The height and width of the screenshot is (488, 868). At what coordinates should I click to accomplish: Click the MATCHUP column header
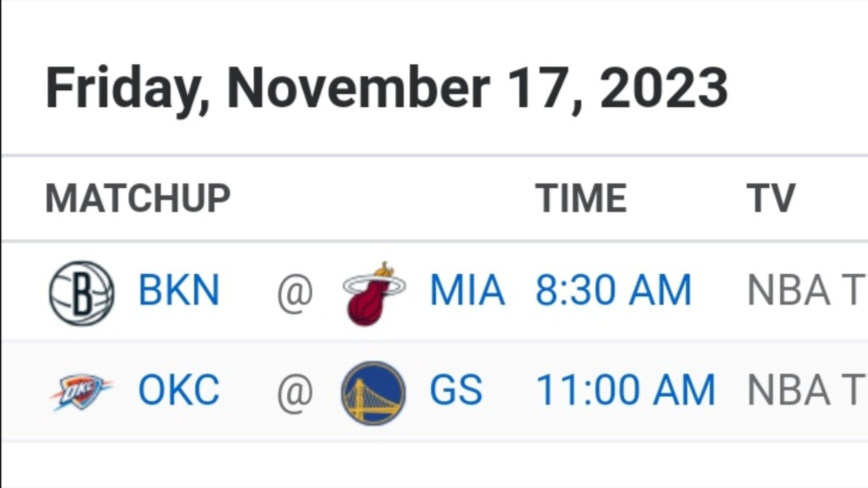click(x=138, y=198)
